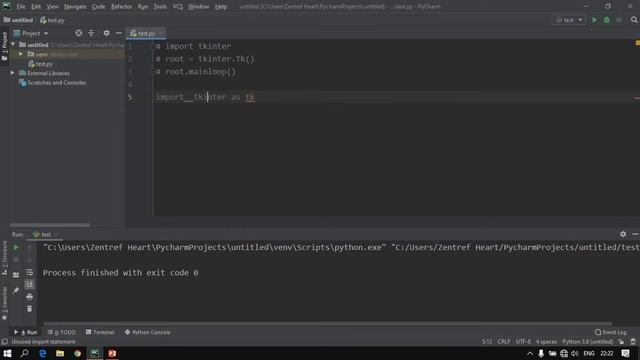Hide the Project tool window
Image resolution: width=640 pixels, height=360 pixels.
click(119, 33)
